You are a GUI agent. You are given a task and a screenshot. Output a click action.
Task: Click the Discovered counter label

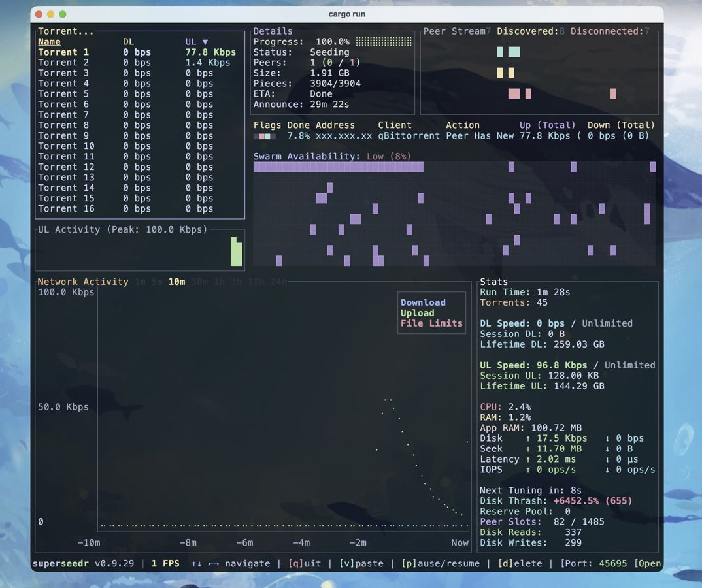pyautogui.click(x=528, y=31)
